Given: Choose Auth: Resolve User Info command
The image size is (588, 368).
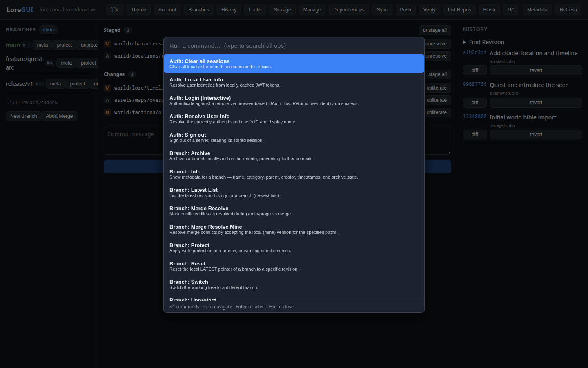Looking at the screenshot, I should tap(294, 119).
